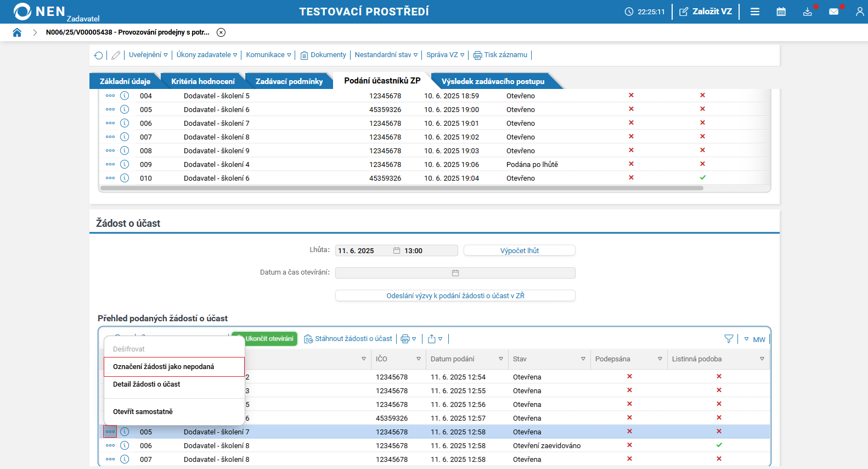The width and height of the screenshot is (868, 469).
Task: Open the Lhůta calendar picker icon
Action: (397, 251)
